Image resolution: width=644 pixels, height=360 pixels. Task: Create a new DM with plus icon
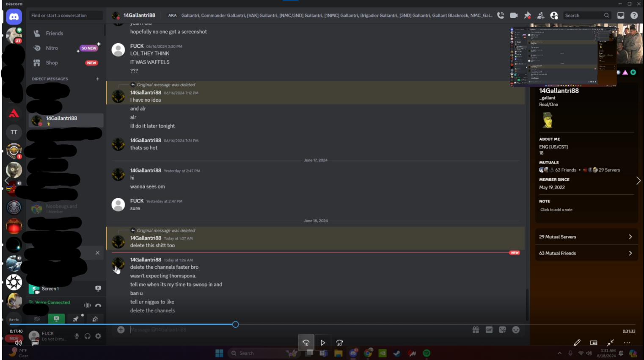pos(97,79)
